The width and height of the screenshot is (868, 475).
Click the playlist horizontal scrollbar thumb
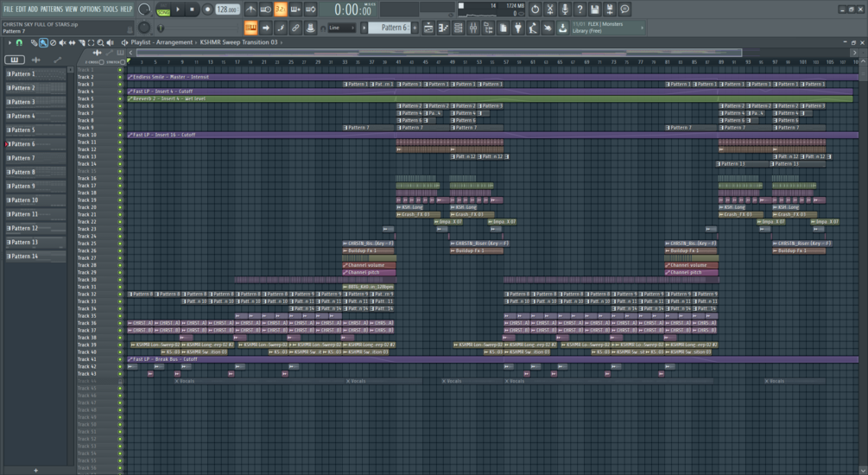(x=439, y=53)
